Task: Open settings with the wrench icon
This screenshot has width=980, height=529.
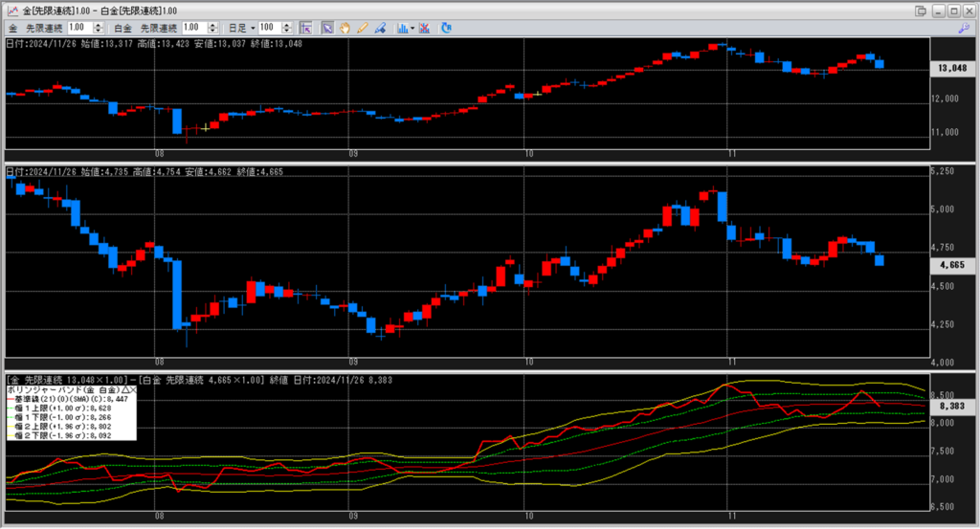Action: pos(964,29)
